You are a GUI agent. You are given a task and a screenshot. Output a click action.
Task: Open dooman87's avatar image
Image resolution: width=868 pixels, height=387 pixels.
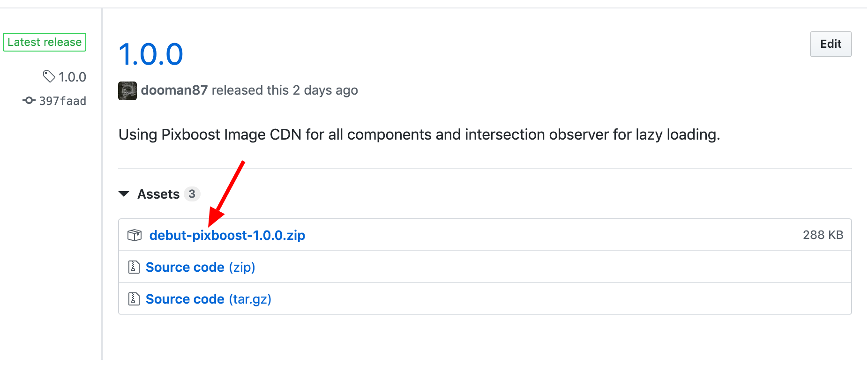point(127,90)
